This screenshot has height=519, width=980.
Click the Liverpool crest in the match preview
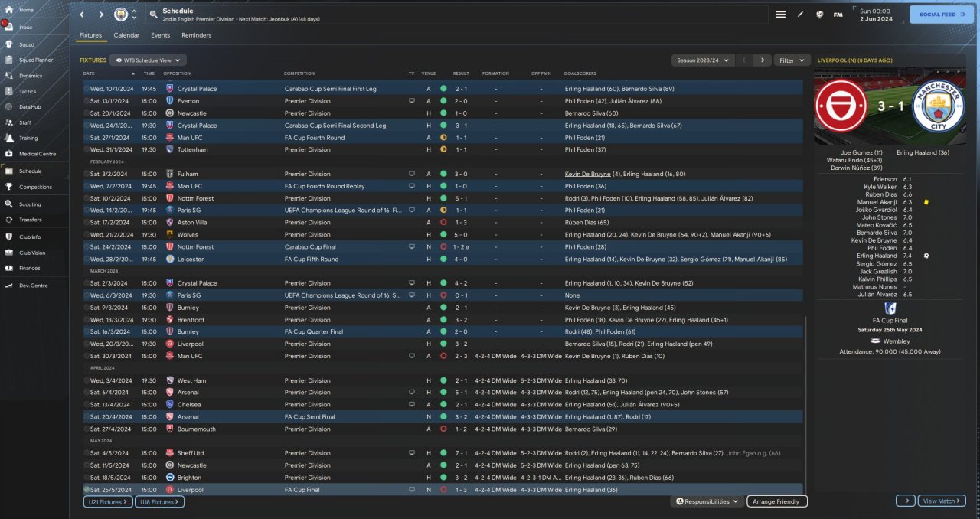[x=841, y=106]
